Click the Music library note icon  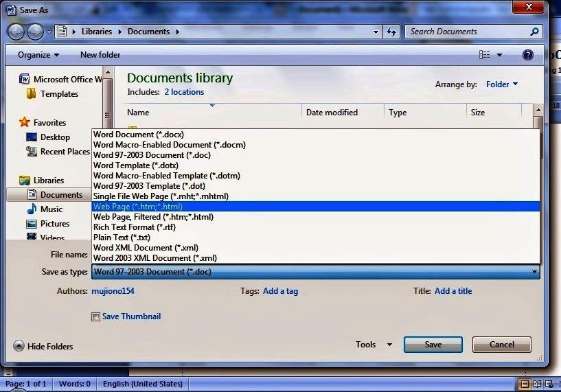click(32, 209)
